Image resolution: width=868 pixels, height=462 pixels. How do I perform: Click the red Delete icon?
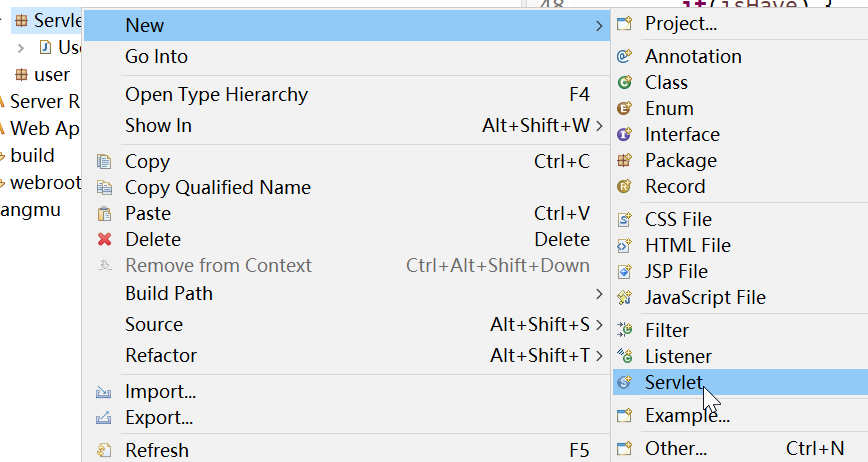pos(104,240)
